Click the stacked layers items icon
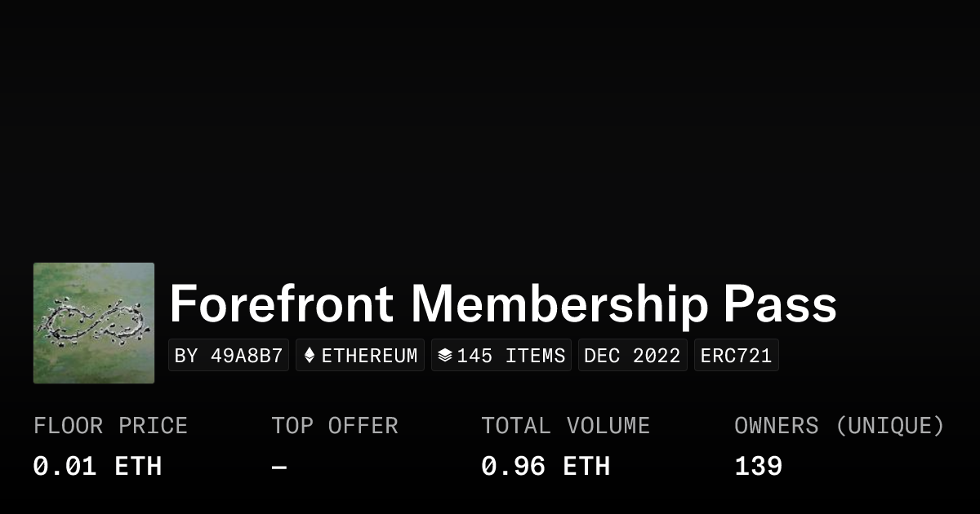Screen dimensions: 980x514 tap(445, 356)
